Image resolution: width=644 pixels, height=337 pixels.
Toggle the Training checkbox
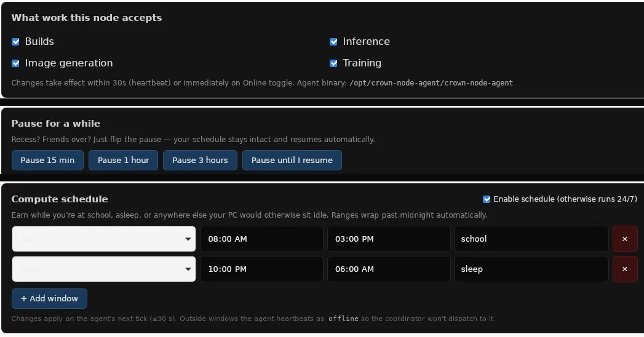tap(333, 63)
